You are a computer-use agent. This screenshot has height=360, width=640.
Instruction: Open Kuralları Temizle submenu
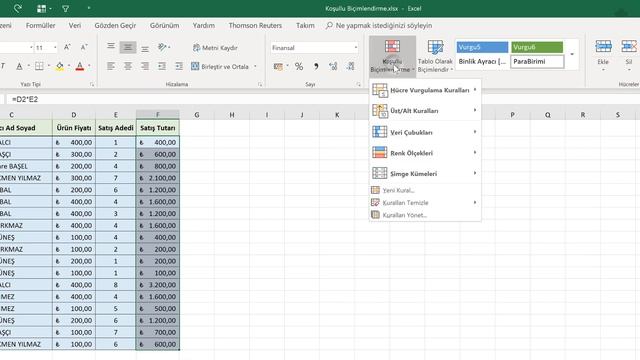point(425,202)
